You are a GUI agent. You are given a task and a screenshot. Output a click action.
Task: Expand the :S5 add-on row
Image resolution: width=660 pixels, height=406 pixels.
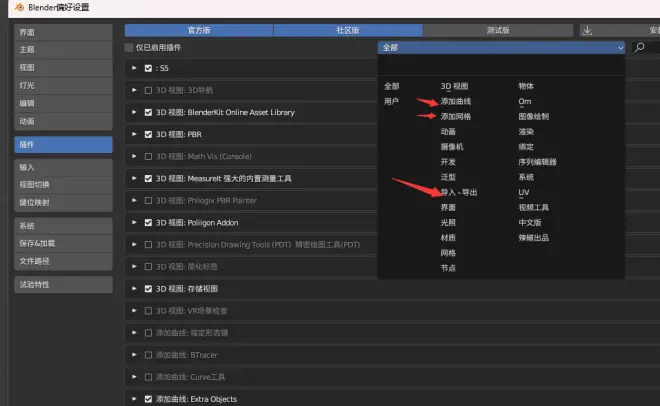coord(134,68)
